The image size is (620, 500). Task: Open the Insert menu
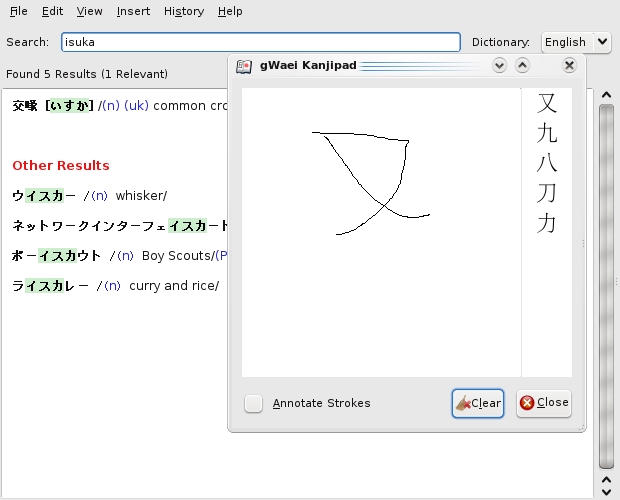[133, 12]
